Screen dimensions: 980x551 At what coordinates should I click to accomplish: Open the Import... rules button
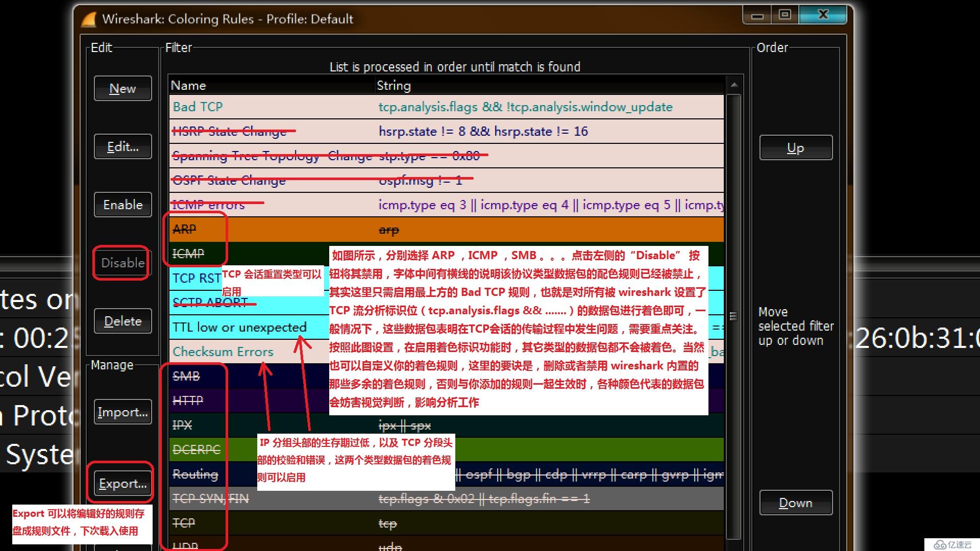coord(122,412)
